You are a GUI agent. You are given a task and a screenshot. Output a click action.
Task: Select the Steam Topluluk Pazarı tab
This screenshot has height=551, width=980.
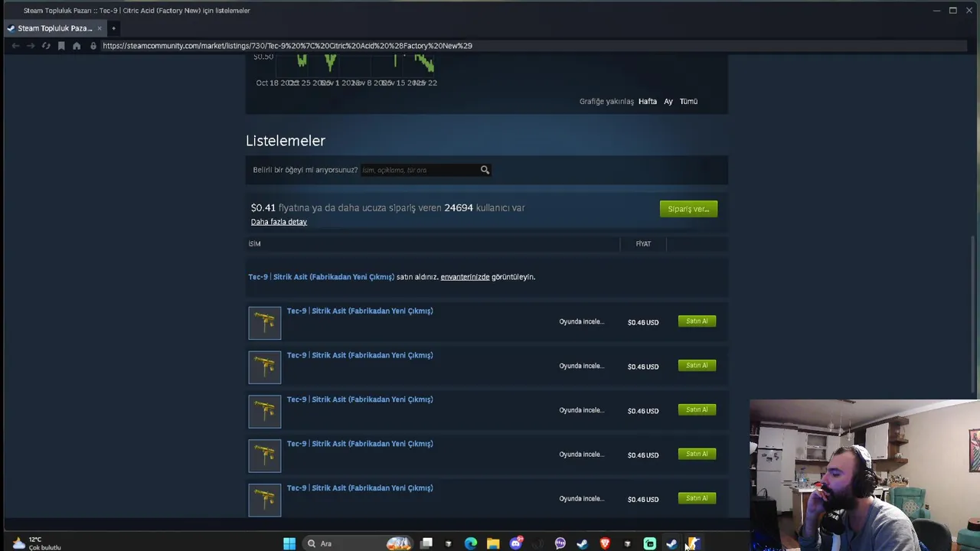(x=54, y=28)
